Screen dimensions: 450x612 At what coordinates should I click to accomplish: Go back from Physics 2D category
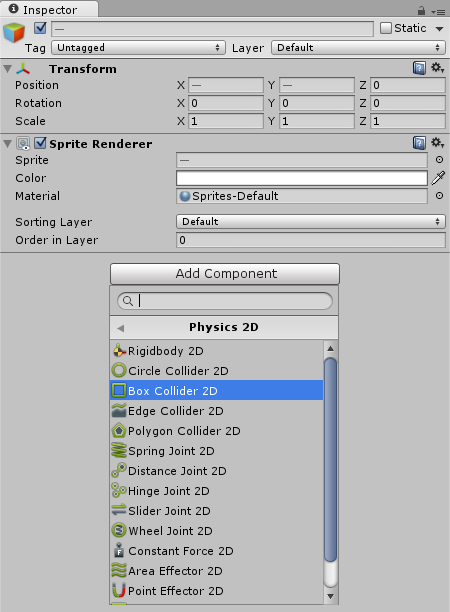coord(121,328)
